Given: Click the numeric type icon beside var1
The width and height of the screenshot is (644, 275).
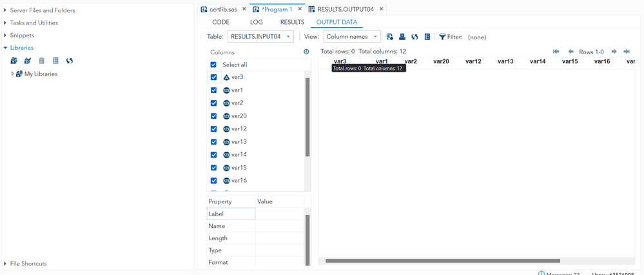Looking at the screenshot, I should tap(226, 90).
